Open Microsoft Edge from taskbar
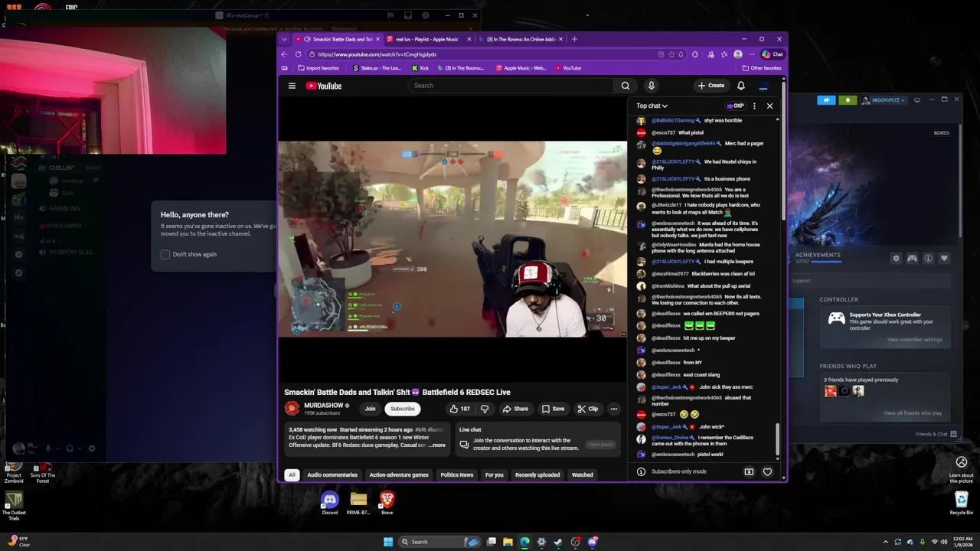Screen dimensions: 980x551 tap(524, 542)
